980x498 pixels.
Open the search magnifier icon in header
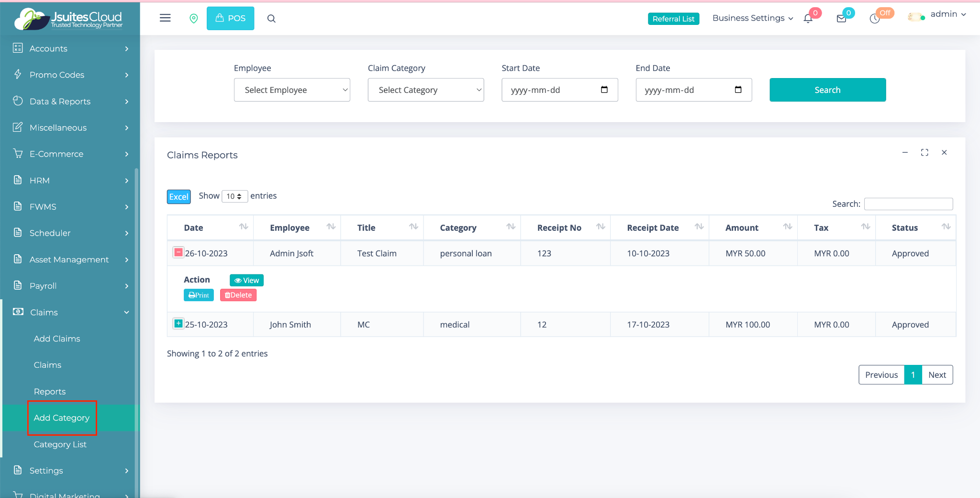coord(271,19)
